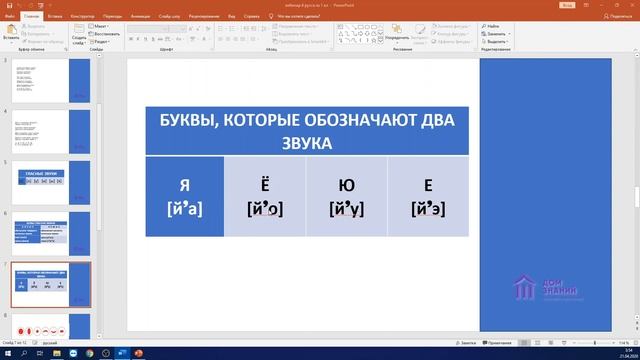Toggle underline formatting
Image resolution: width=640 pixels, height=360 pixels.
coord(146,39)
